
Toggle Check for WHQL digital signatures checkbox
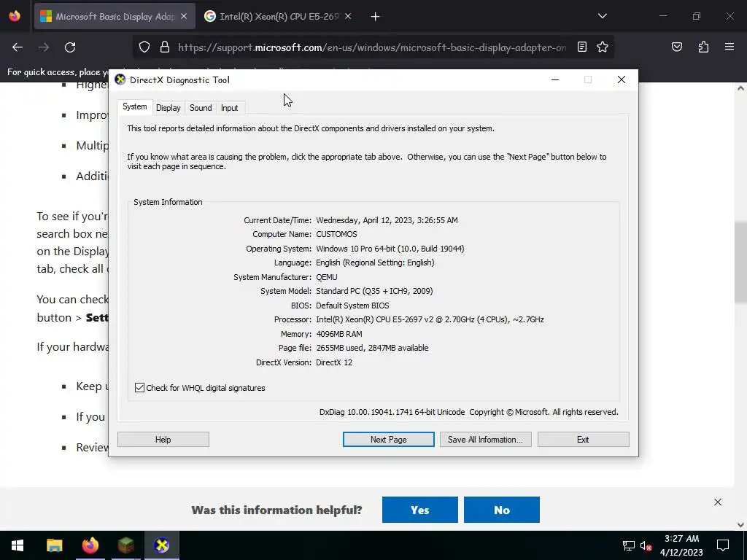(x=139, y=388)
